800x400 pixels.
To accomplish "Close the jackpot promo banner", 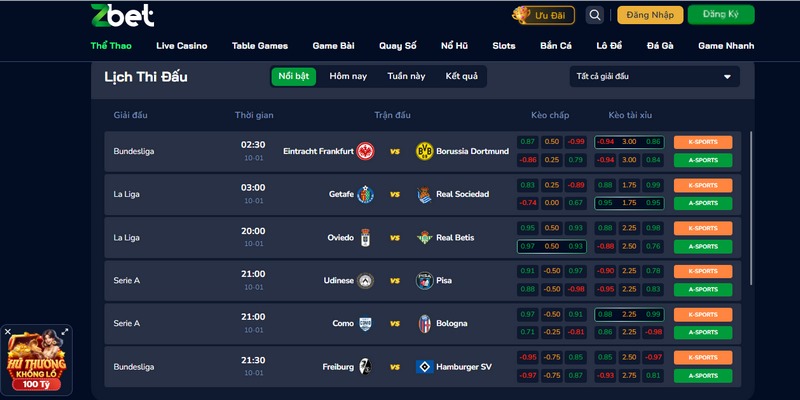I will [7, 331].
